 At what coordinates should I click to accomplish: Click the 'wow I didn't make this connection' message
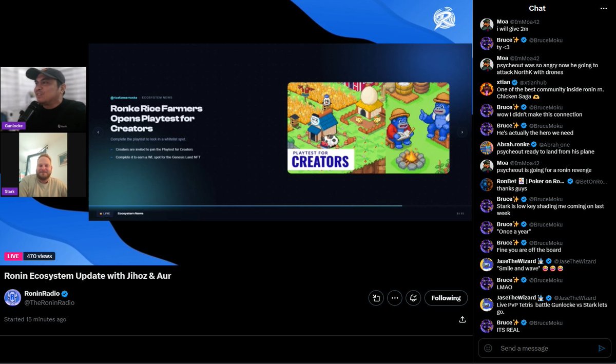click(540, 114)
